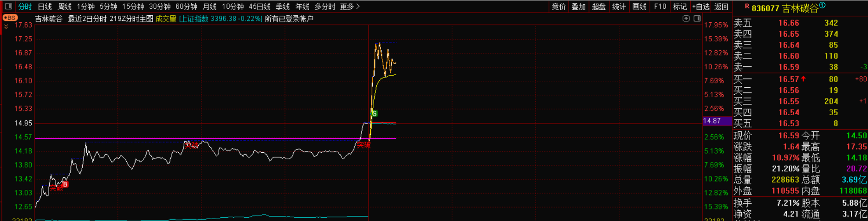Click the 卖三 price 16.64
This screenshot has width=868, height=221.
tap(789, 45)
